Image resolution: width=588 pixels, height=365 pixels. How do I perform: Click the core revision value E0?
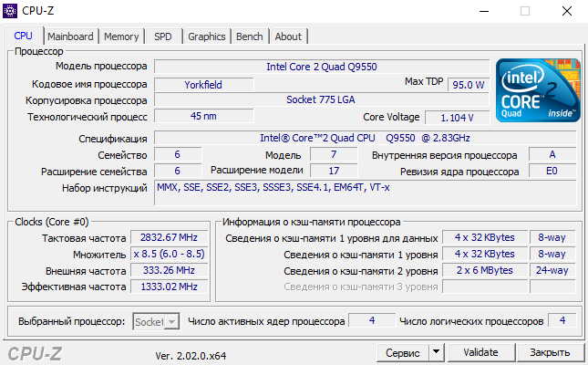(552, 171)
